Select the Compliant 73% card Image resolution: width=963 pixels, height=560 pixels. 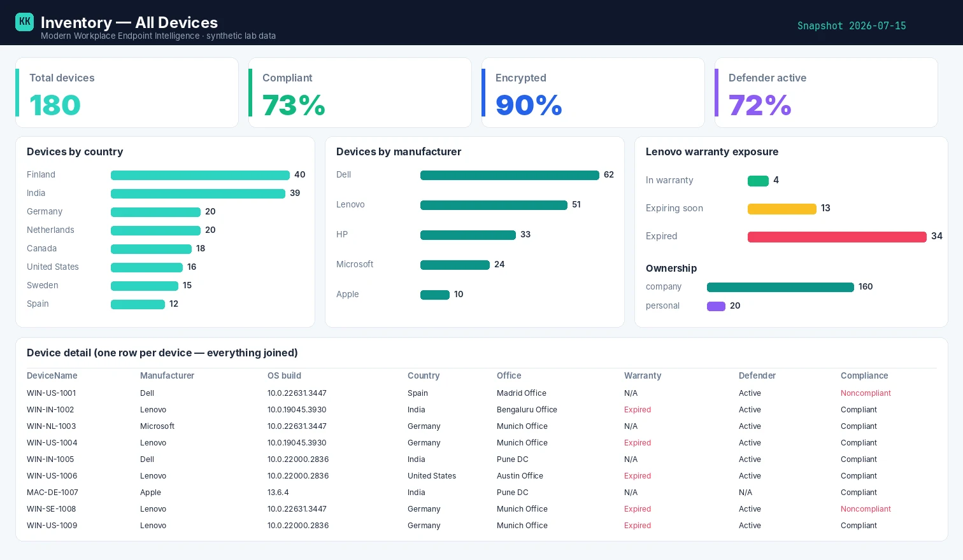coord(360,93)
